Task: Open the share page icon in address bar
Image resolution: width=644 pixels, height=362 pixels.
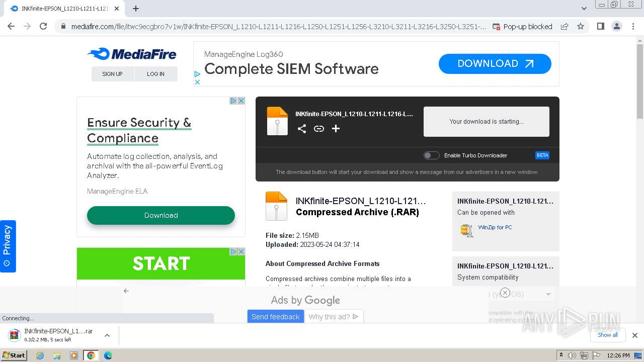Action: 565,27
